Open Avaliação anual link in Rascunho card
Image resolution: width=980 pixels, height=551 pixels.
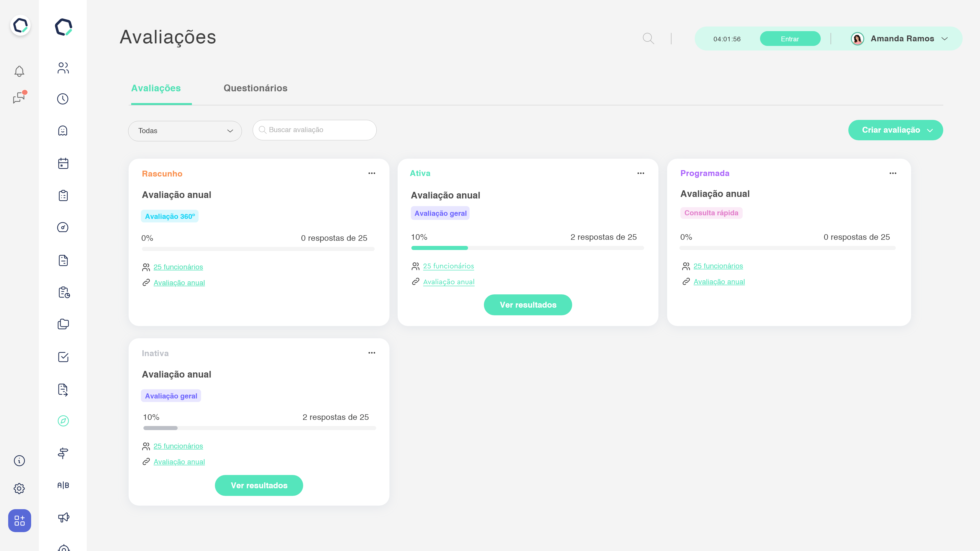[x=179, y=283]
